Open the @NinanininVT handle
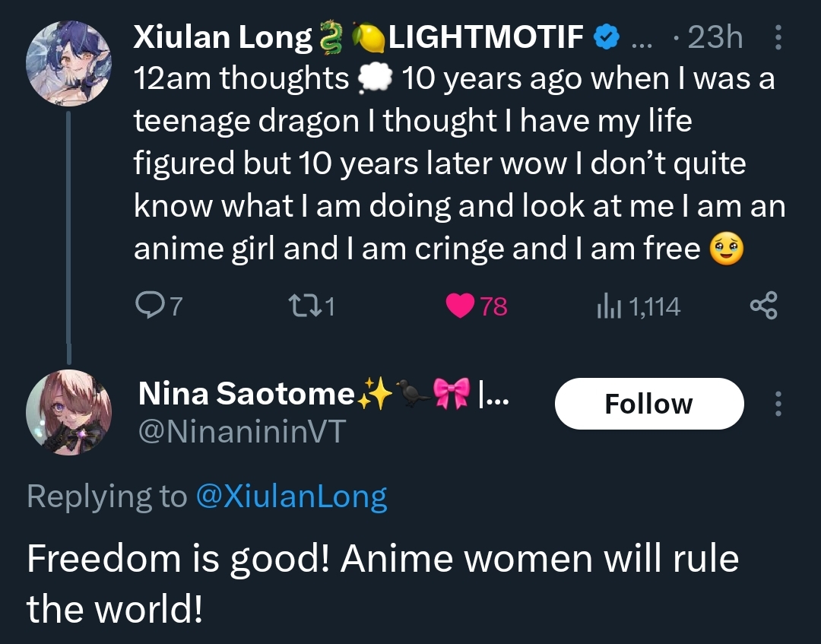Viewport: 821px width, 644px height. pos(242,432)
